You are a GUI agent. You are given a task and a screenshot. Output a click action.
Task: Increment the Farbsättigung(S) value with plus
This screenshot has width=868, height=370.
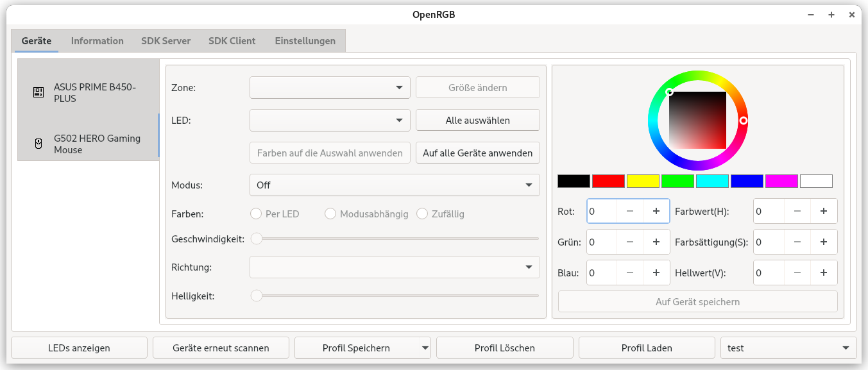click(x=824, y=242)
